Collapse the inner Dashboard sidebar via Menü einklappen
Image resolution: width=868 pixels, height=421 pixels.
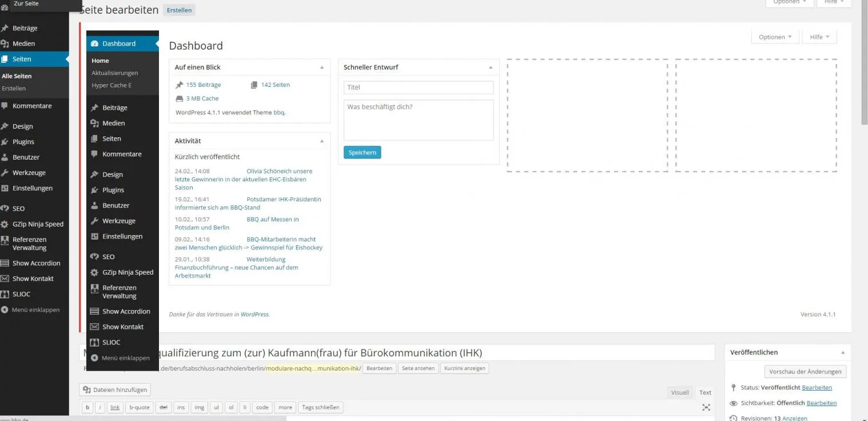click(121, 358)
